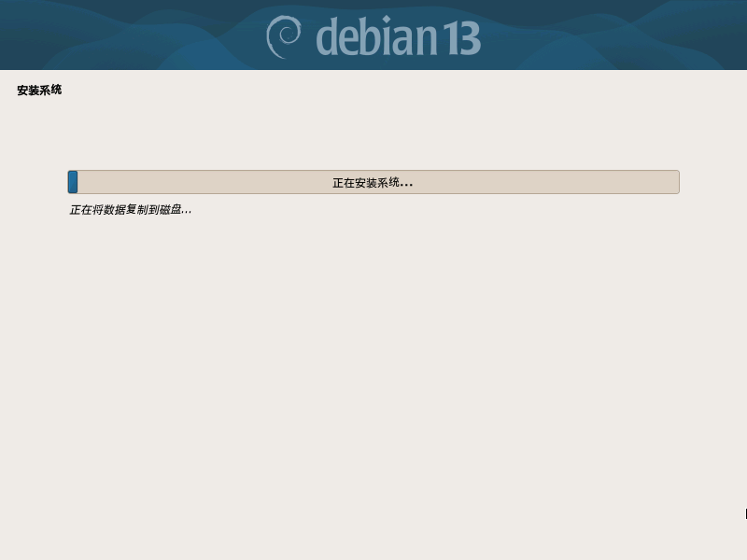Click the ellipsis after "正在安装系统"
The image size is (747, 560).
click(406, 185)
